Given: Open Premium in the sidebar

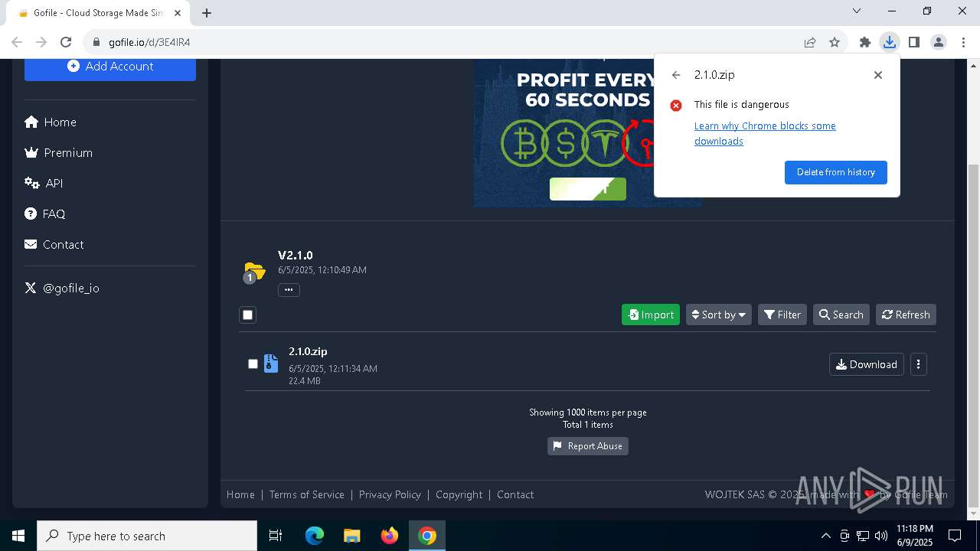Looking at the screenshot, I should click(59, 152).
